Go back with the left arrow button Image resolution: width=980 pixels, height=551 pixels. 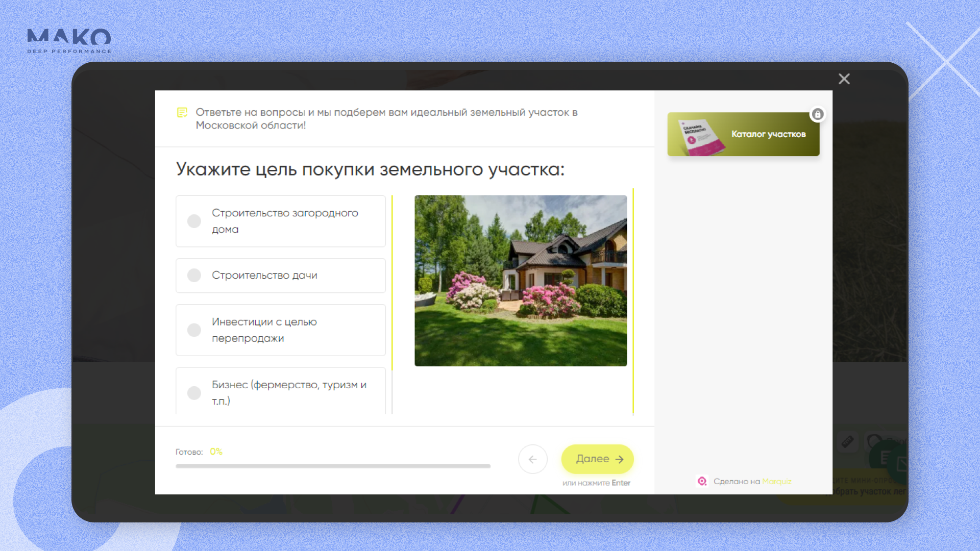[532, 459]
